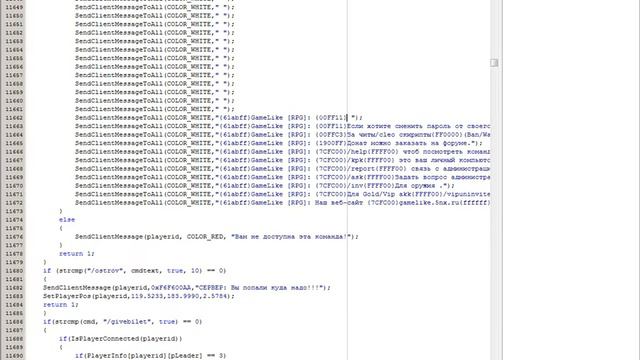Click the vertical scrollbar thumb
640x360 pixels.
tap(494, 63)
